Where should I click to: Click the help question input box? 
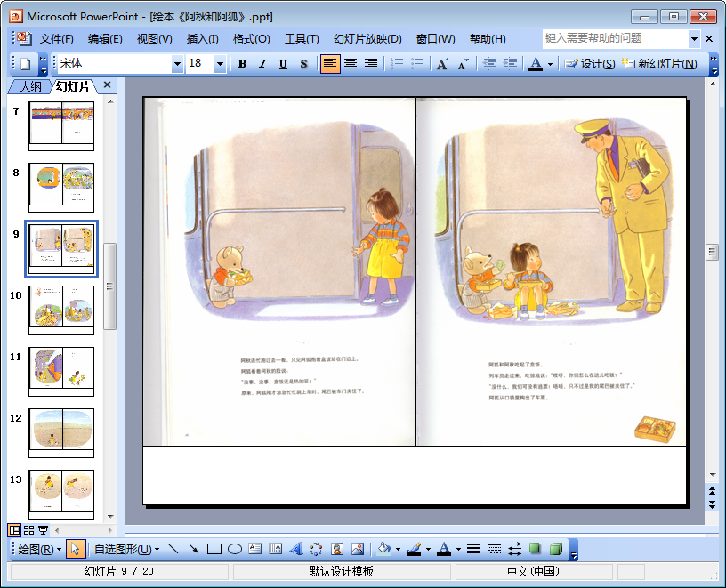615,38
